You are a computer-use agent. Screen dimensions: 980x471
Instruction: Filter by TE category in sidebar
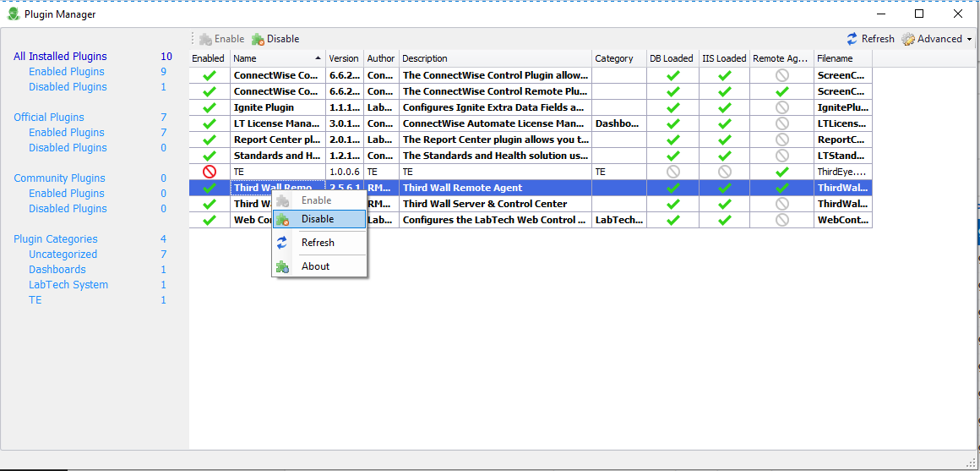35,300
